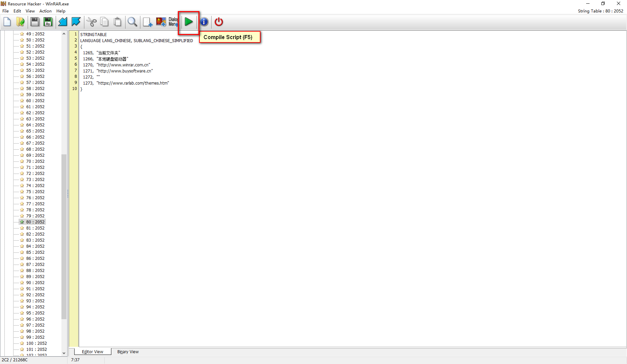Click the red power exit icon
Image resolution: width=627 pixels, height=364 pixels.
click(219, 22)
